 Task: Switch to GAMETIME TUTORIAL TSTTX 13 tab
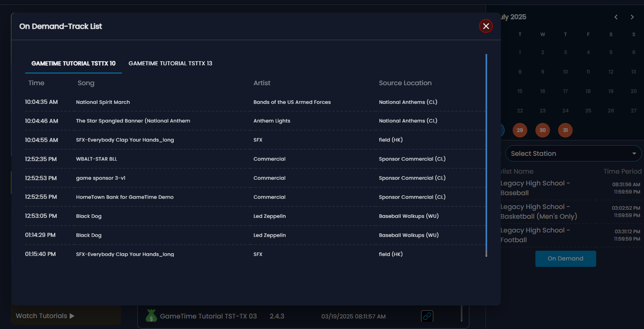(x=170, y=63)
